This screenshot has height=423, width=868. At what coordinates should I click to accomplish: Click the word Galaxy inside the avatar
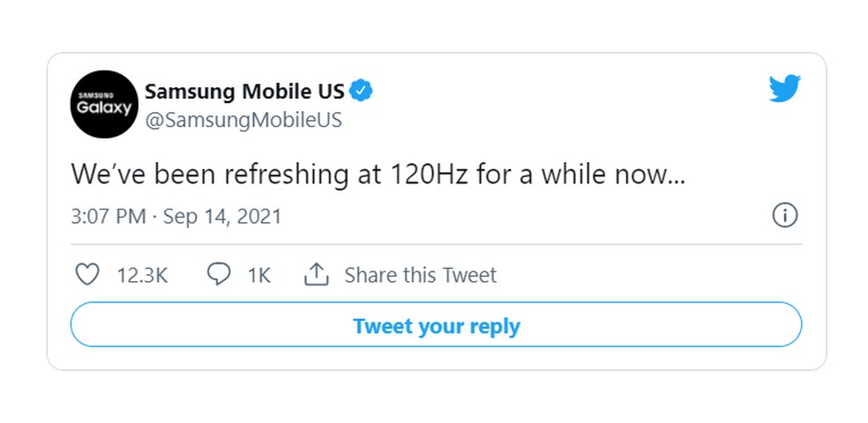104,109
